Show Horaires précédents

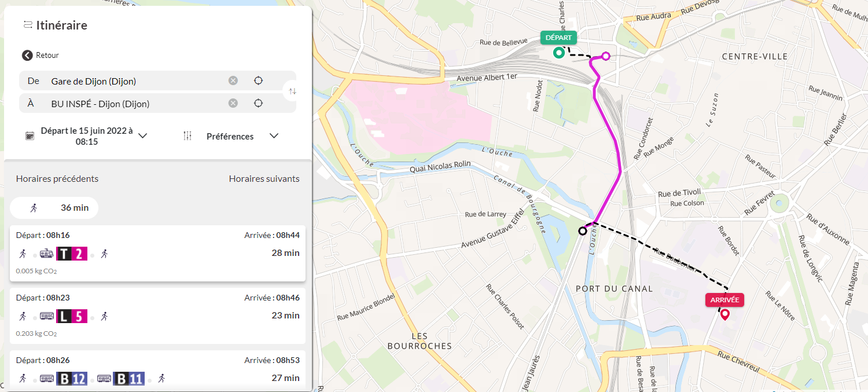57,178
